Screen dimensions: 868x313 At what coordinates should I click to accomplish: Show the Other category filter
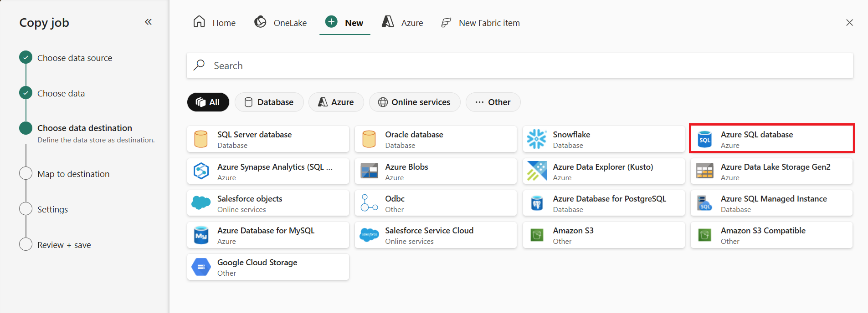click(493, 102)
